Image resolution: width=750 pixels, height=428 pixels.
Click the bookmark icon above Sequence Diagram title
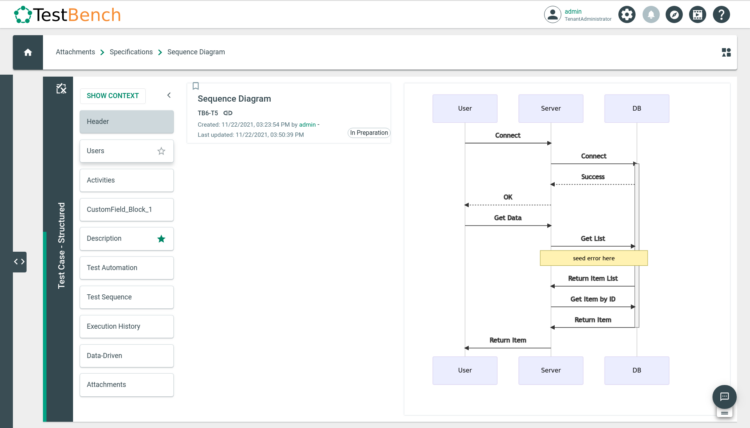196,86
